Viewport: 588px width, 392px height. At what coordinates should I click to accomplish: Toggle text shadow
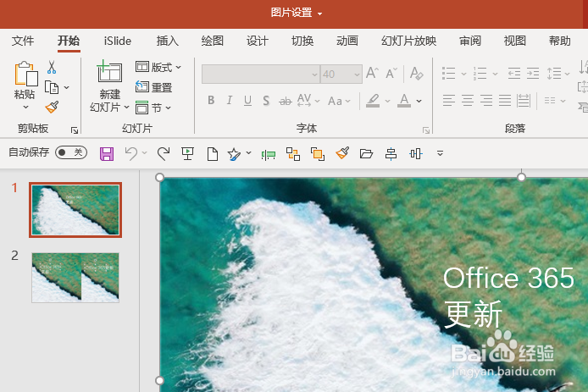coord(266,101)
